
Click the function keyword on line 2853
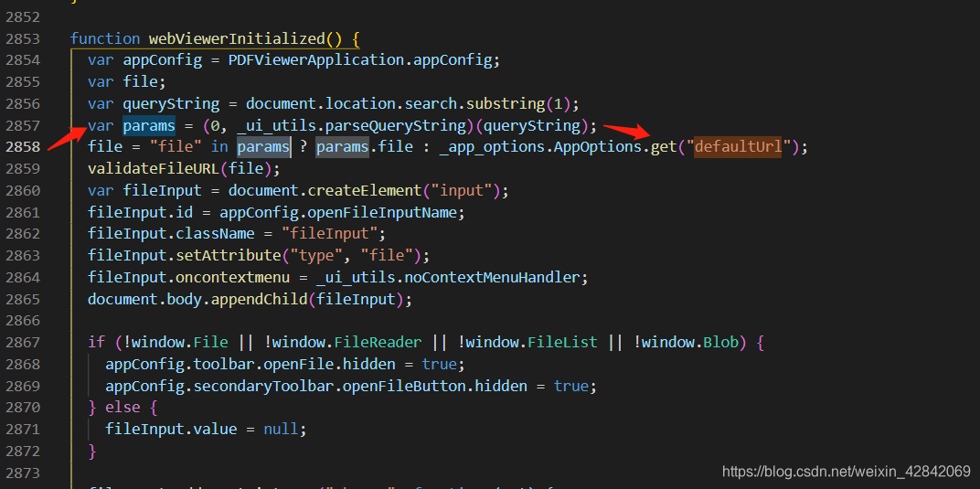105,38
